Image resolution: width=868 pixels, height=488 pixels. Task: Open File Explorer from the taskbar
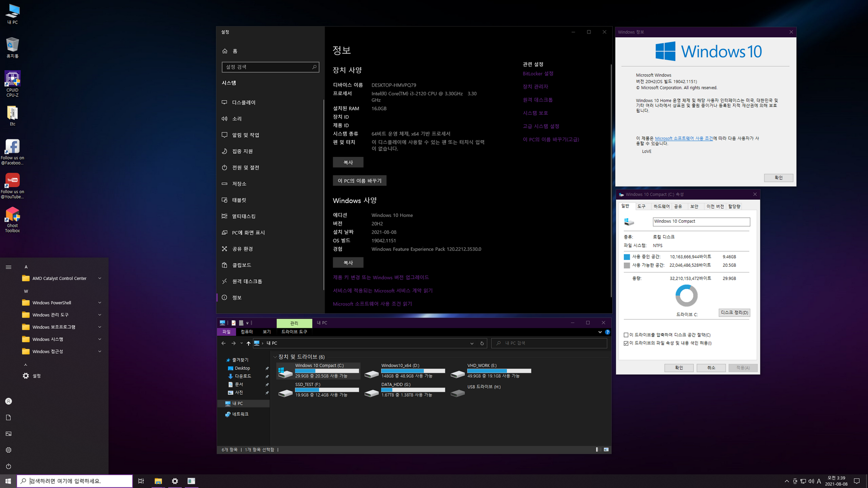pos(158,481)
